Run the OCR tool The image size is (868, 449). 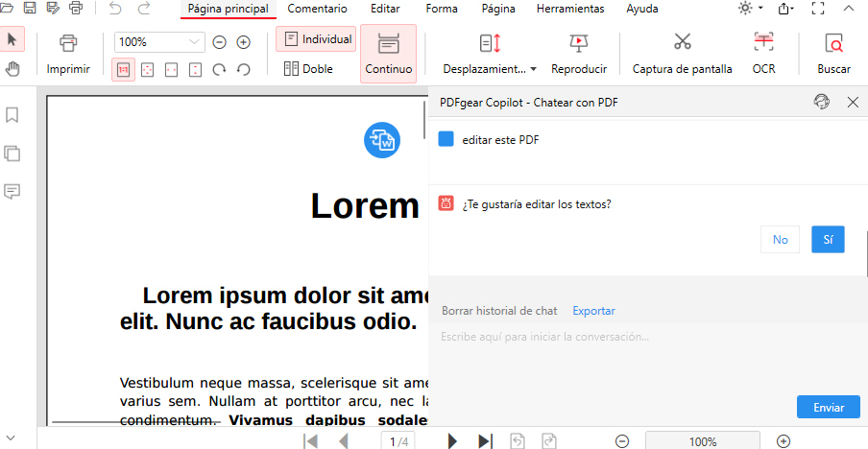click(x=764, y=54)
